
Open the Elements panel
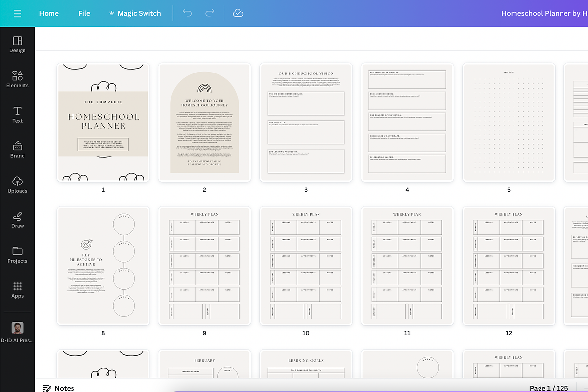(18, 79)
